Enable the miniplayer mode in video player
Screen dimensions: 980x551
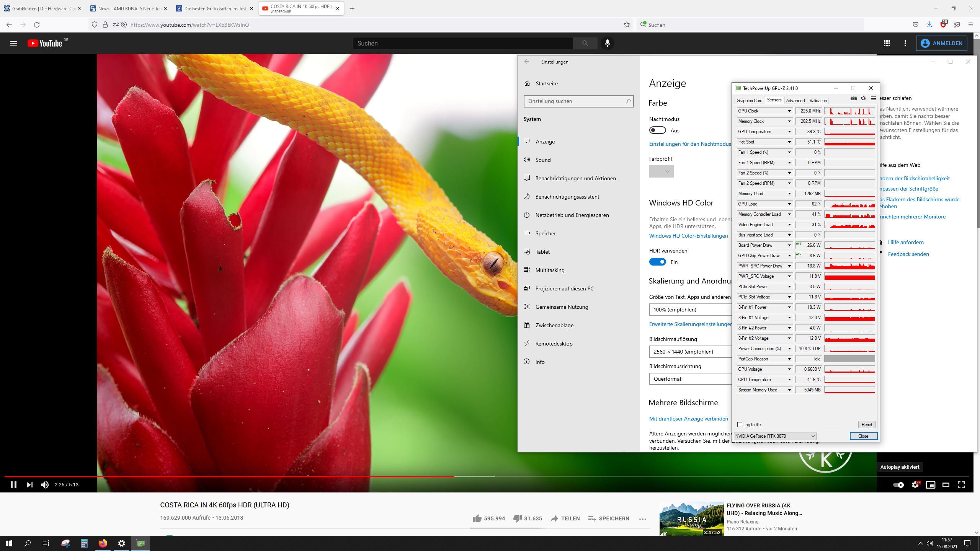(x=931, y=485)
